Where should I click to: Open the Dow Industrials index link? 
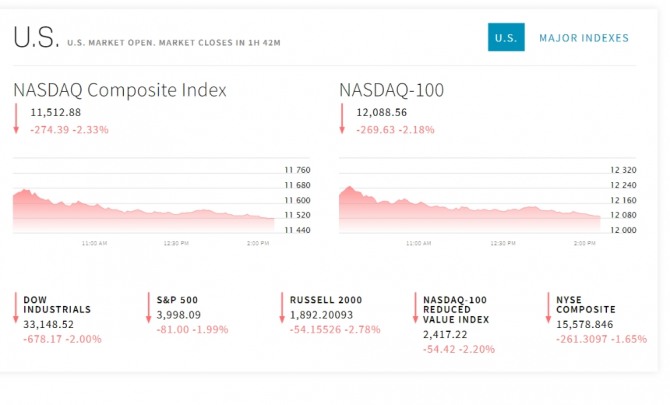pos(57,305)
